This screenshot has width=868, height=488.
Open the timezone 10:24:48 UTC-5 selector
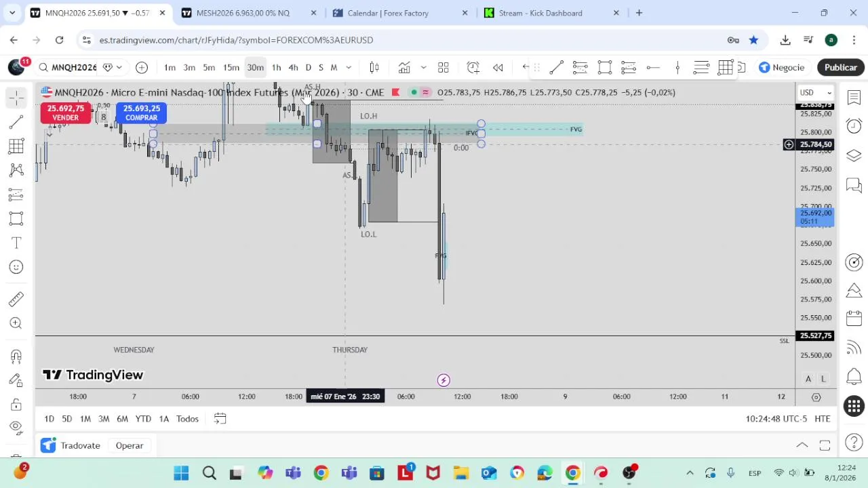[776, 419]
